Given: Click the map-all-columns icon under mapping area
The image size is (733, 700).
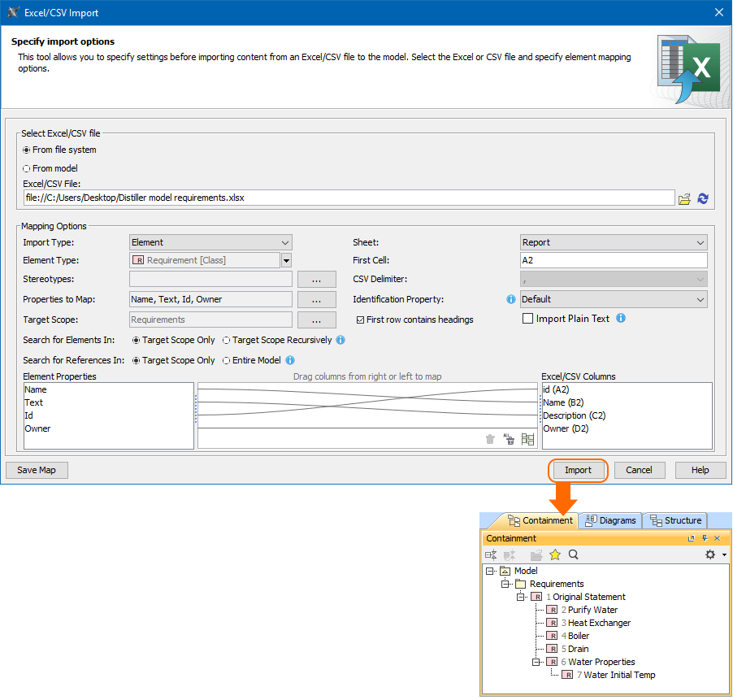Looking at the screenshot, I should click(x=527, y=439).
